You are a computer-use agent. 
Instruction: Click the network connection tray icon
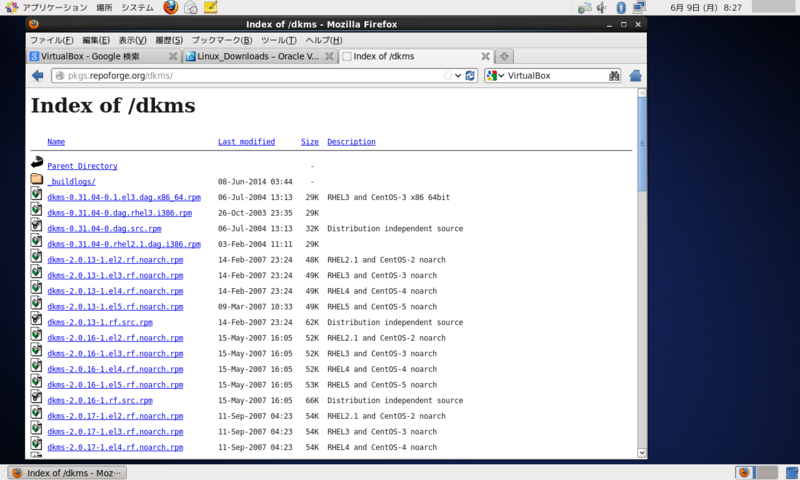click(639, 7)
